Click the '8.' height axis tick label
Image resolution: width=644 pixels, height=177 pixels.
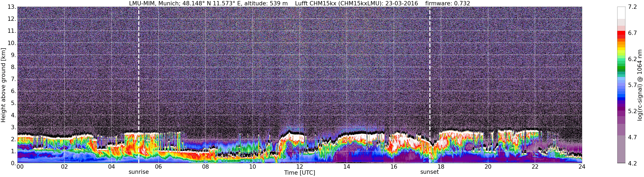coord(13,67)
